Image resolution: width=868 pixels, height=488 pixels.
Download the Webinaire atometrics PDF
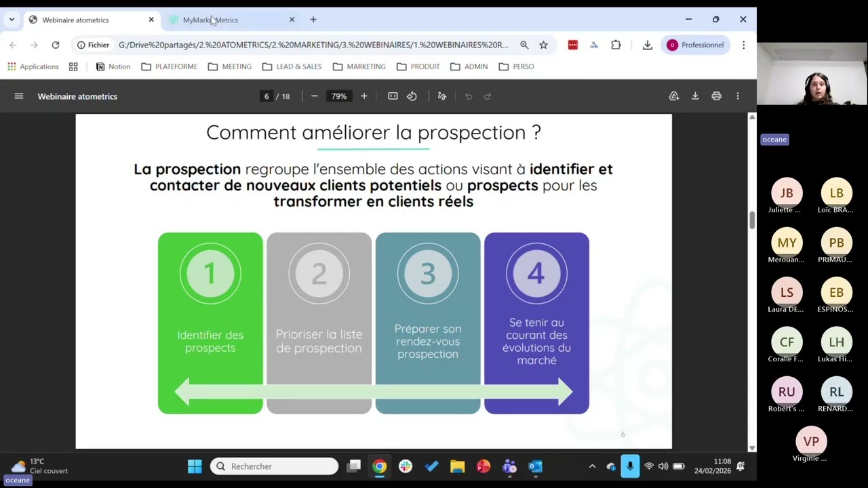(x=695, y=96)
